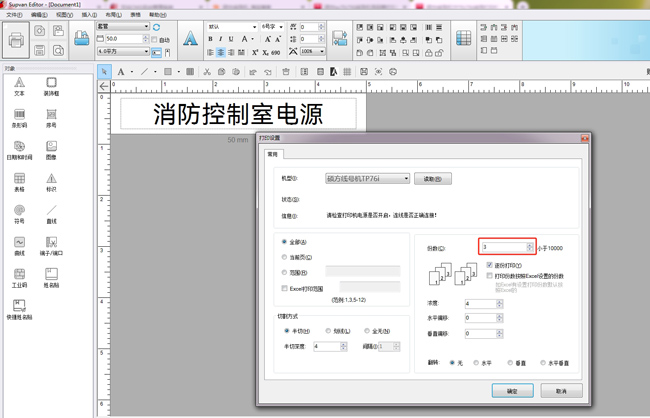
Task: Click the large printer icon in the toolbar
Action: (16, 41)
